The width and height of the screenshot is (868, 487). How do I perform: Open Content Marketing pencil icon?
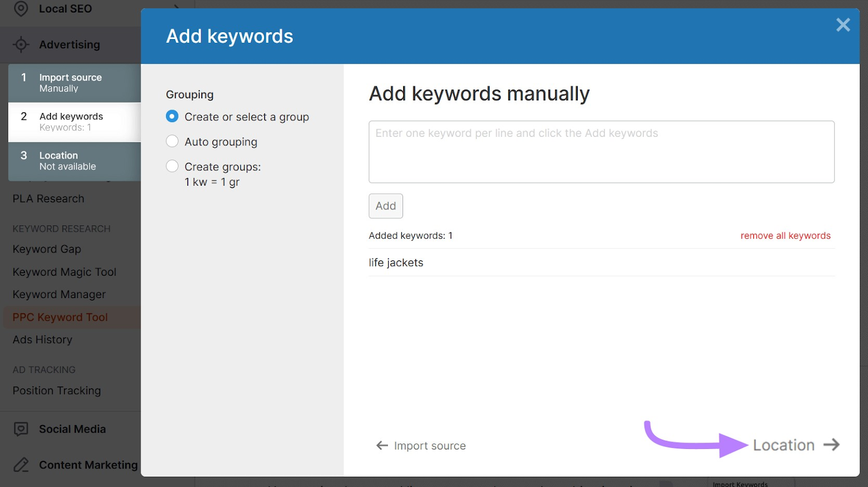[x=21, y=465]
